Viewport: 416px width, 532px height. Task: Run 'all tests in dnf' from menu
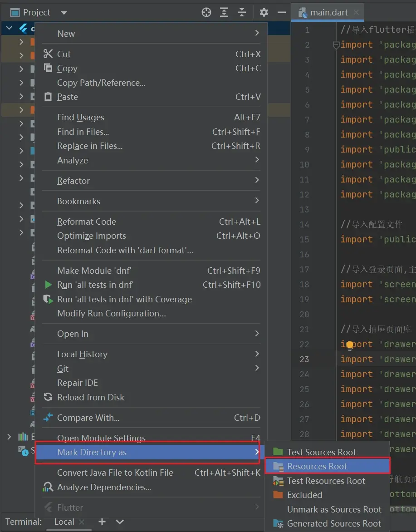point(95,285)
